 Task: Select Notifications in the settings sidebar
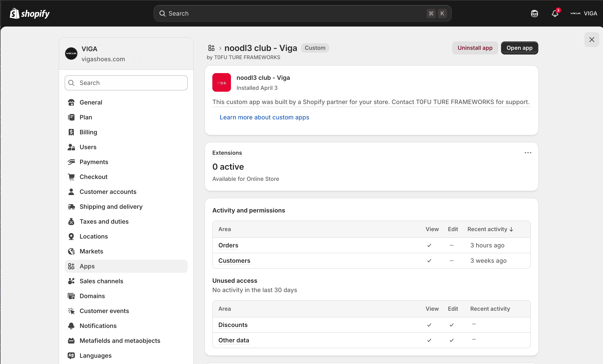coord(126,326)
